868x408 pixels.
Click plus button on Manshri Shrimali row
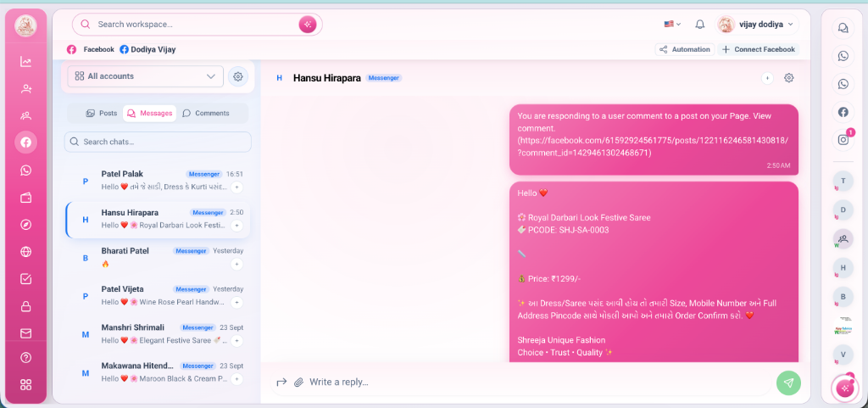(x=236, y=341)
